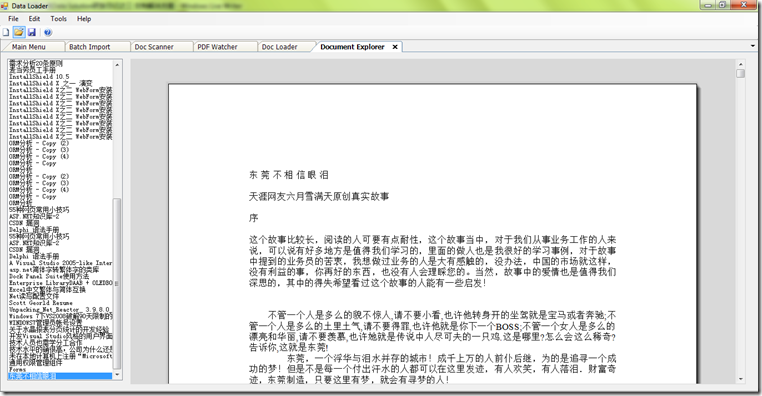Select the 'Windows 7下VS2008' list entry
The width and height of the screenshot is (762, 396).
tap(60, 316)
